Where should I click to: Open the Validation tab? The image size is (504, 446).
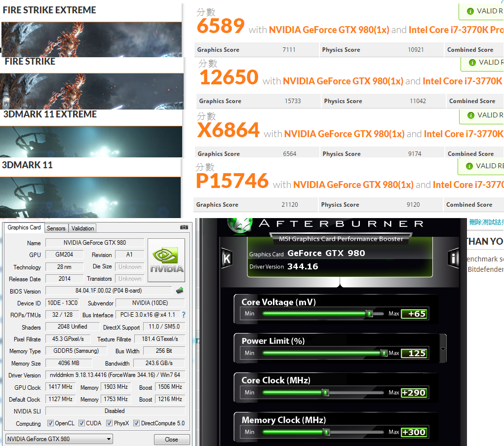click(82, 228)
